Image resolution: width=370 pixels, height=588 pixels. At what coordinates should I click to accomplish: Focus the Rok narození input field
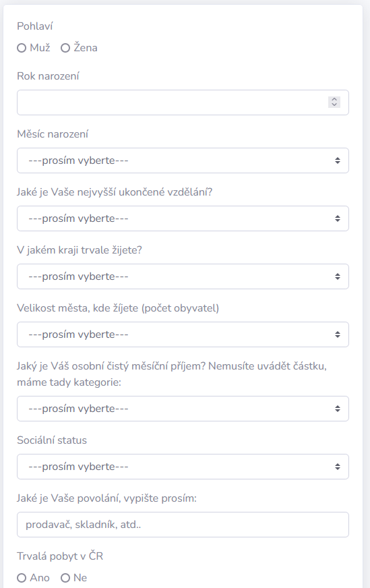coord(183,102)
